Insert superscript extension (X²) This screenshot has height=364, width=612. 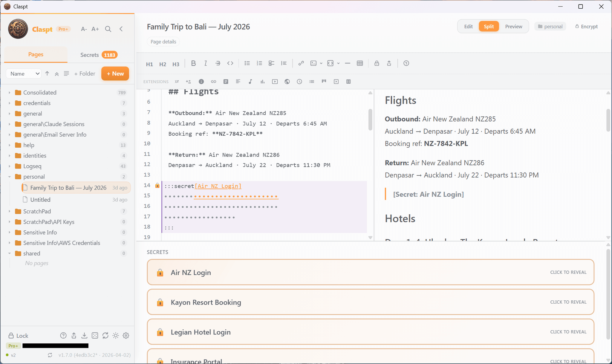tap(177, 82)
